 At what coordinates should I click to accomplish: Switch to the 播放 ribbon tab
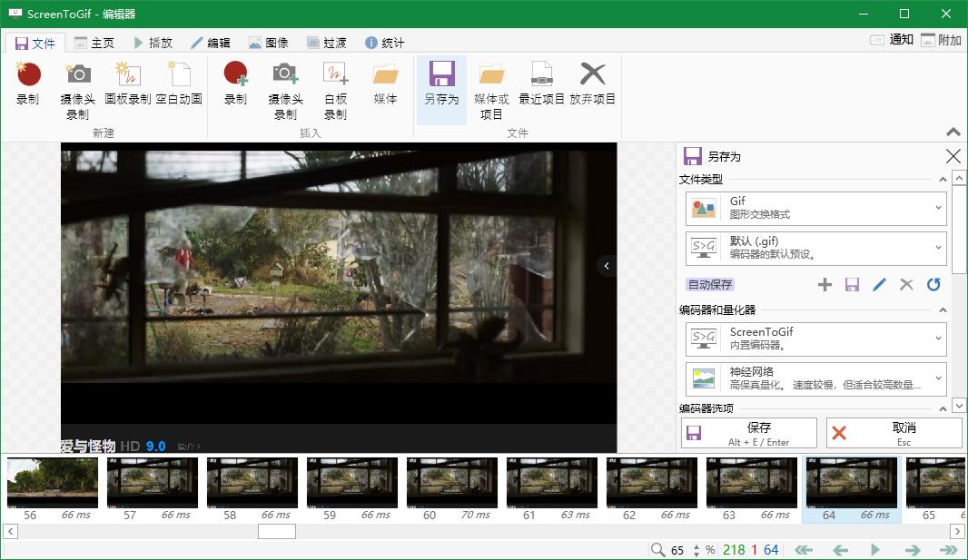tap(153, 43)
